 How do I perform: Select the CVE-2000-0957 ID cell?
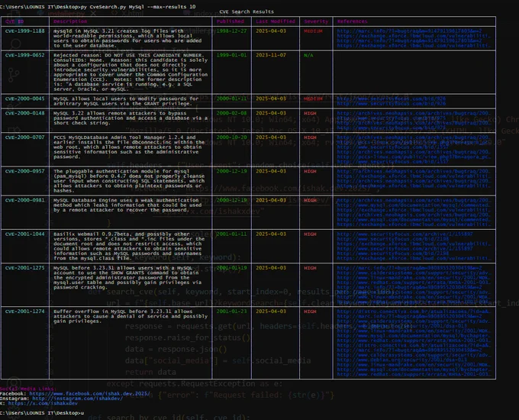tap(25, 171)
